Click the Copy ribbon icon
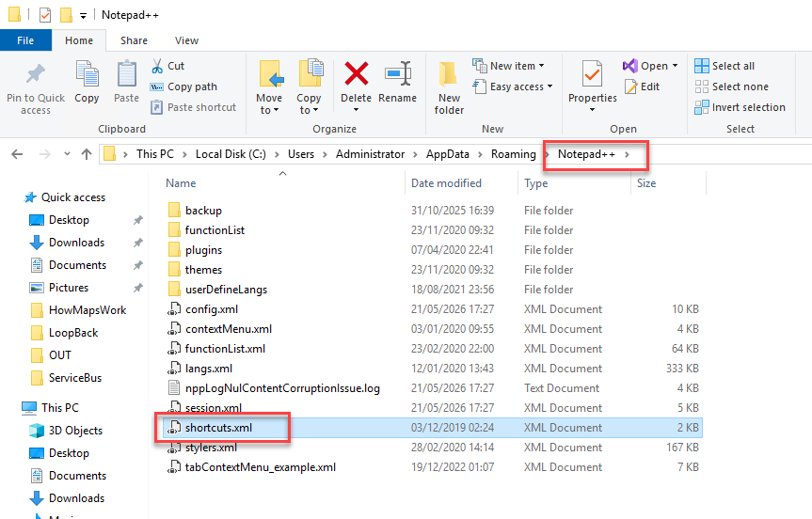 point(87,74)
